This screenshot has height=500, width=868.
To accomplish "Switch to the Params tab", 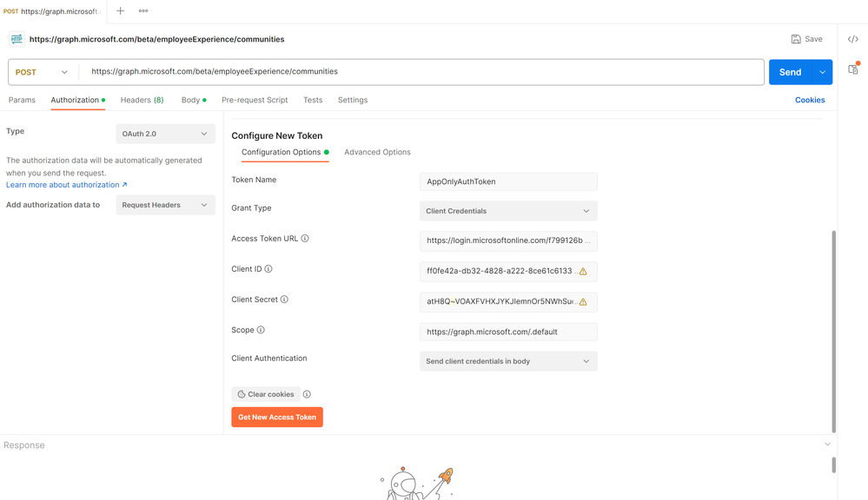I will pos(22,100).
